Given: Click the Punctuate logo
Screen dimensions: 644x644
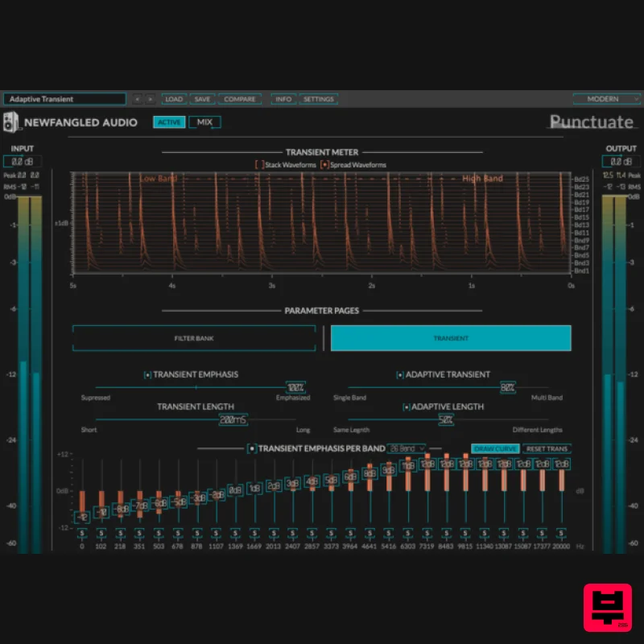Looking at the screenshot, I should coord(593,122).
